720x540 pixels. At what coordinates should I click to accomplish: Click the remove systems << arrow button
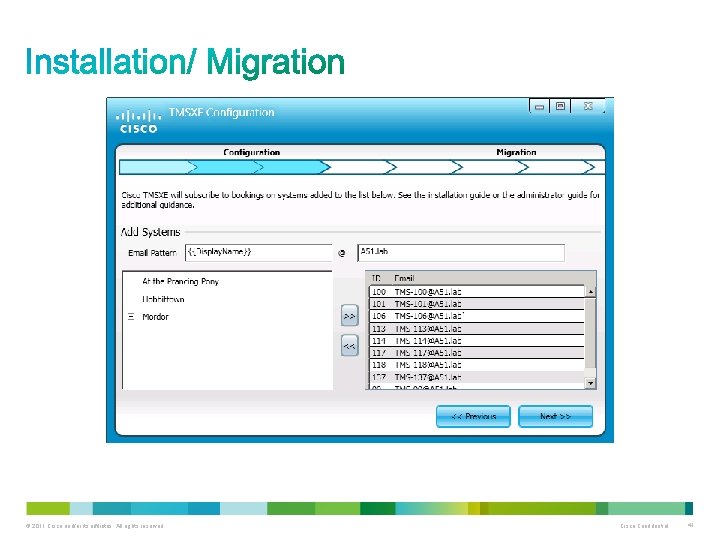349,345
